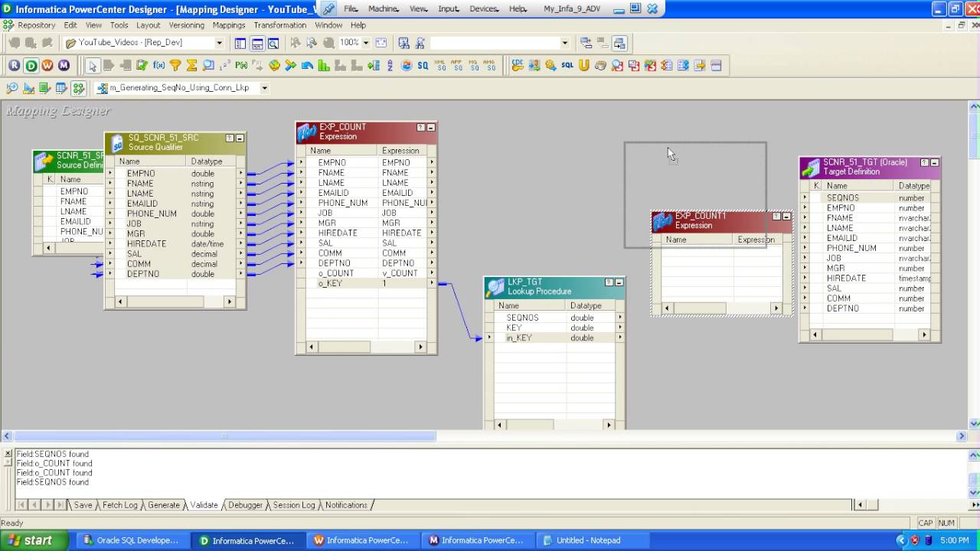This screenshot has height=551, width=980.
Task: Add an Expression transformation f(x) icon
Action: tap(159, 66)
